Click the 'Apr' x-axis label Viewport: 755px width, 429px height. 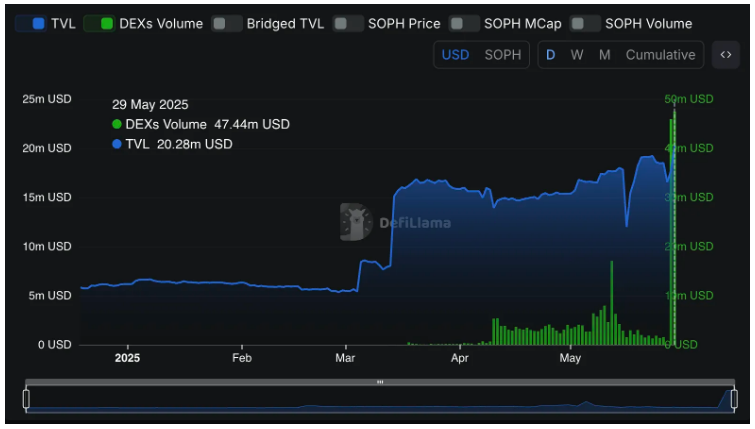click(460, 358)
